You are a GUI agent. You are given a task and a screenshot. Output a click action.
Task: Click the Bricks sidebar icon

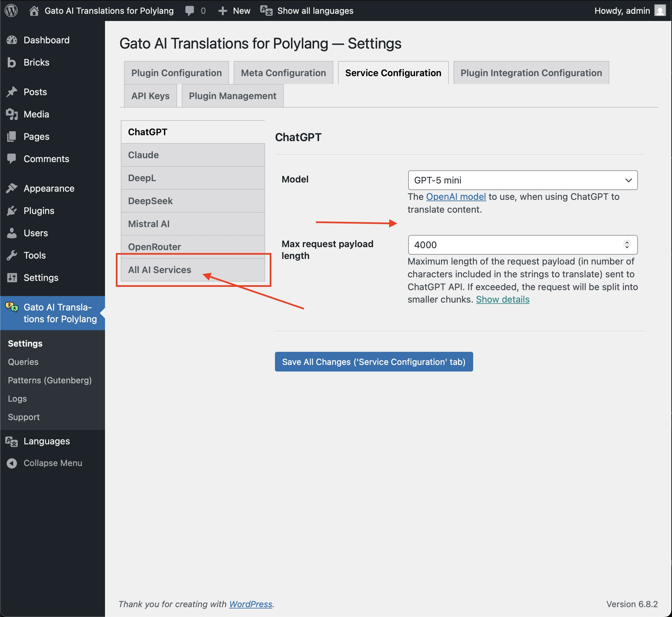click(x=12, y=62)
